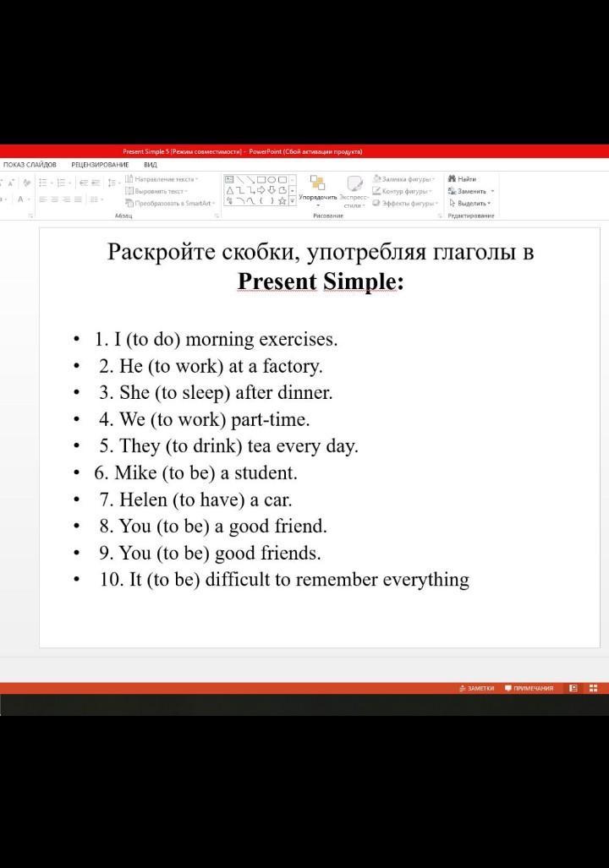Decrease the list indent level
Screen dimensions: 609x868
(x=83, y=183)
